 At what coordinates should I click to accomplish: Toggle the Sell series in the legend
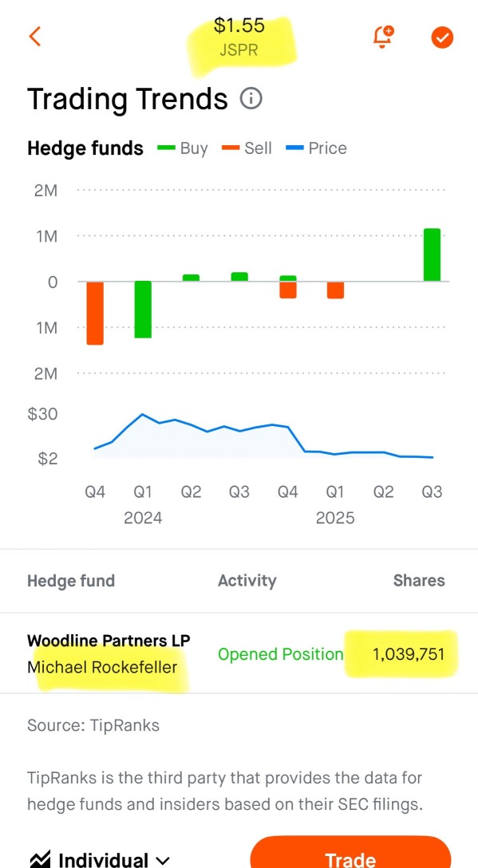tap(247, 148)
